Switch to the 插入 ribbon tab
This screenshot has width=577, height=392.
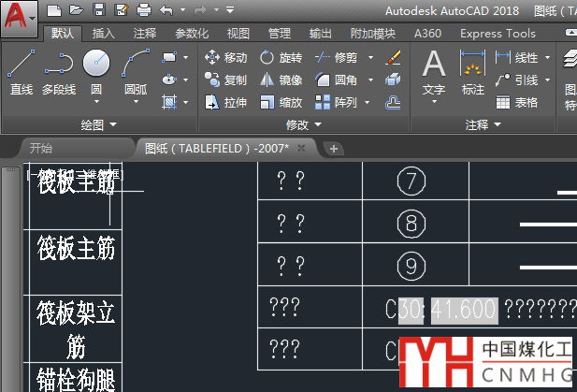point(103,34)
